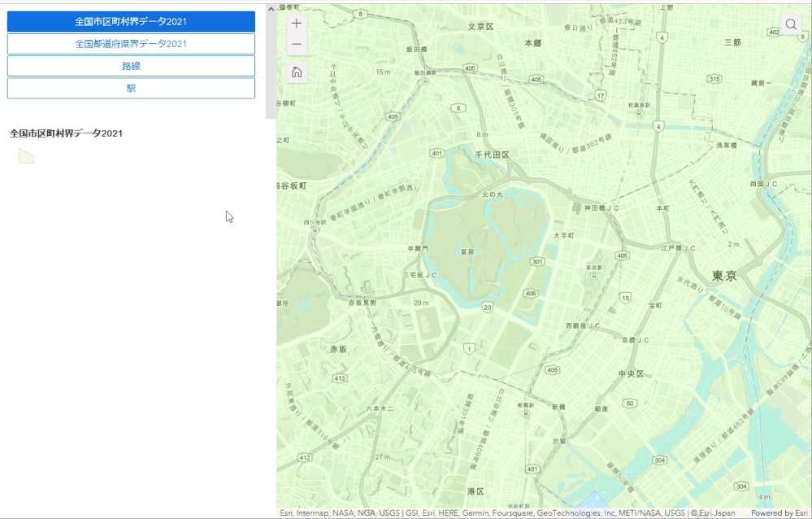Viewport: 812px width, 519px height.
Task: Select the 全国市区町村界データ2021 layer button
Action: point(131,22)
